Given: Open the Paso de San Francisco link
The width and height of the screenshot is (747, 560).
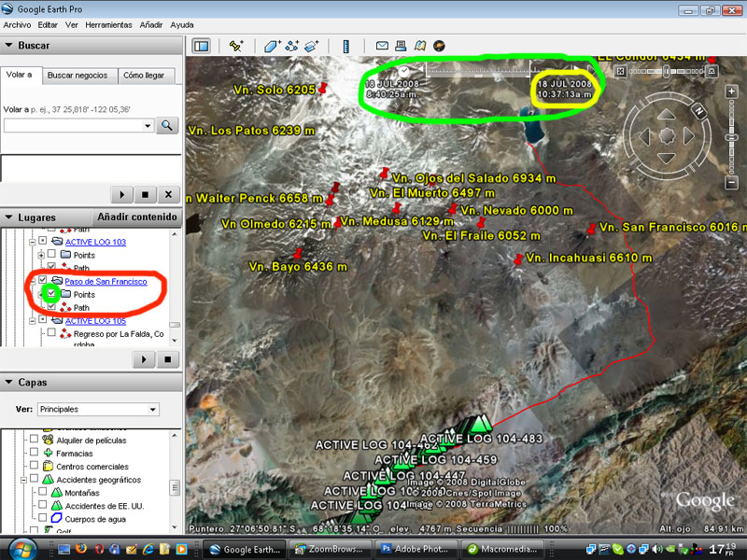Looking at the screenshot, I should (x=106, y=282).
